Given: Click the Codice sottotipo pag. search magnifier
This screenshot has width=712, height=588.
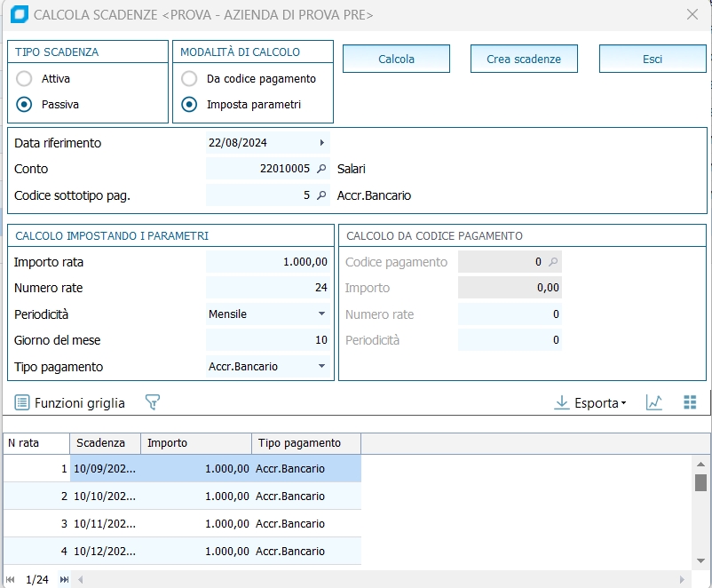Looking at the screenshot, I should pyautogui.click(x=321, y=195).
